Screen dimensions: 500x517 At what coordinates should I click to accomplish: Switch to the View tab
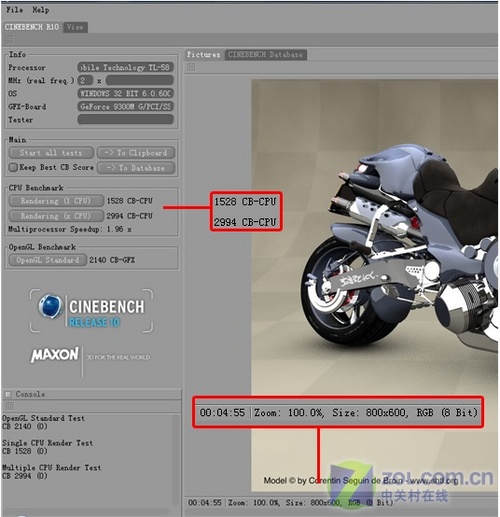(x=75, y=27)
